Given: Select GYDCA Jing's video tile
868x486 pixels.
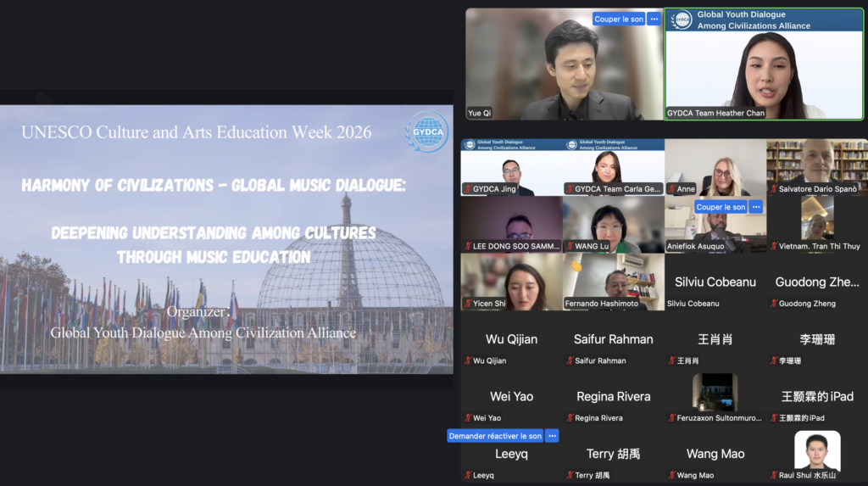Looking at the screenshot, I should [x=511, y=167].
